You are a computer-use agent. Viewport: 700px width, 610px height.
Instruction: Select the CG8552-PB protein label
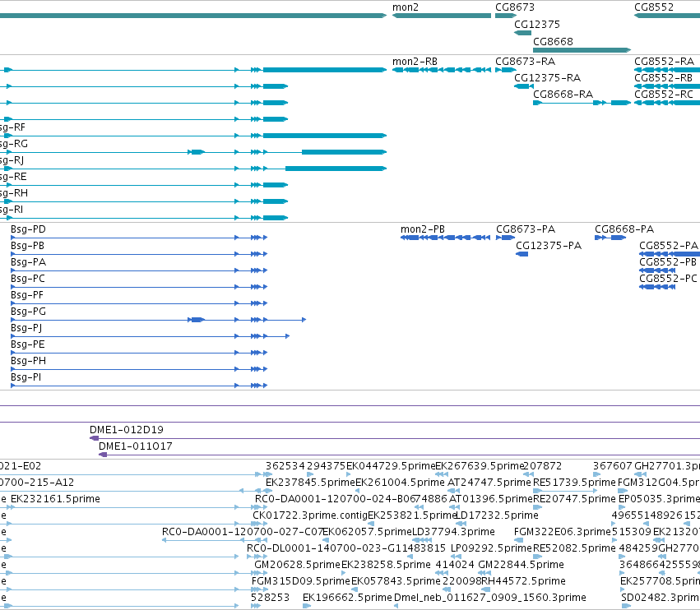coord(668,262)
